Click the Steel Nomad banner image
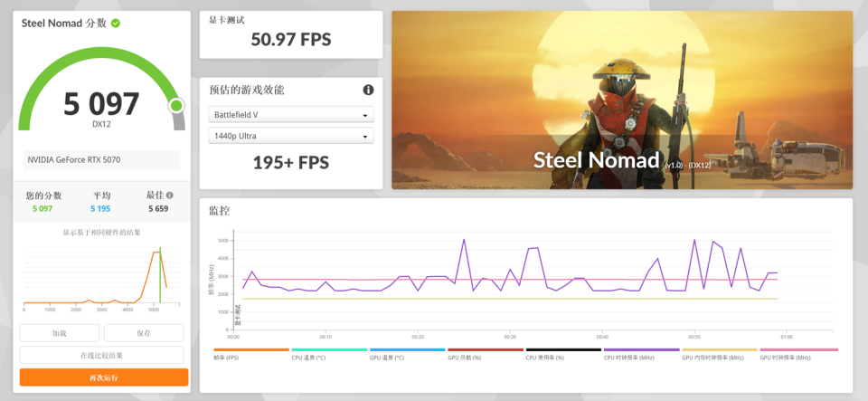The width and height of the screenshot is (868, 401). [x=622, y=100]
